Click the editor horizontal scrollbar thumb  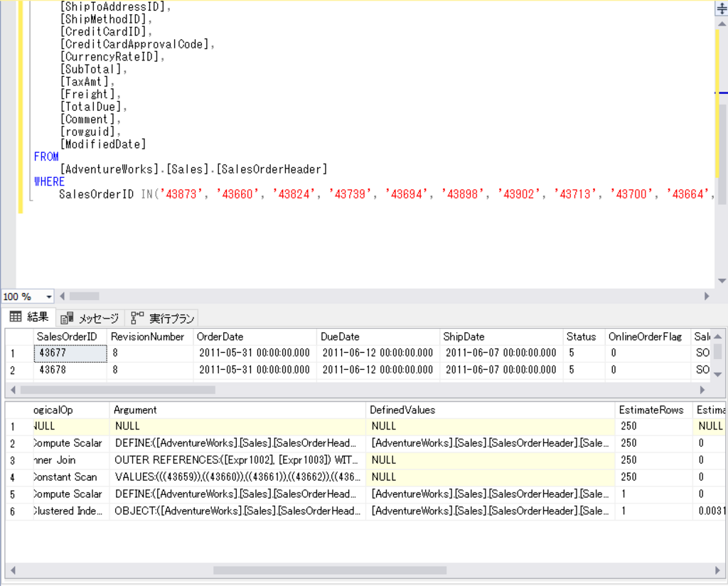point(84,297)
